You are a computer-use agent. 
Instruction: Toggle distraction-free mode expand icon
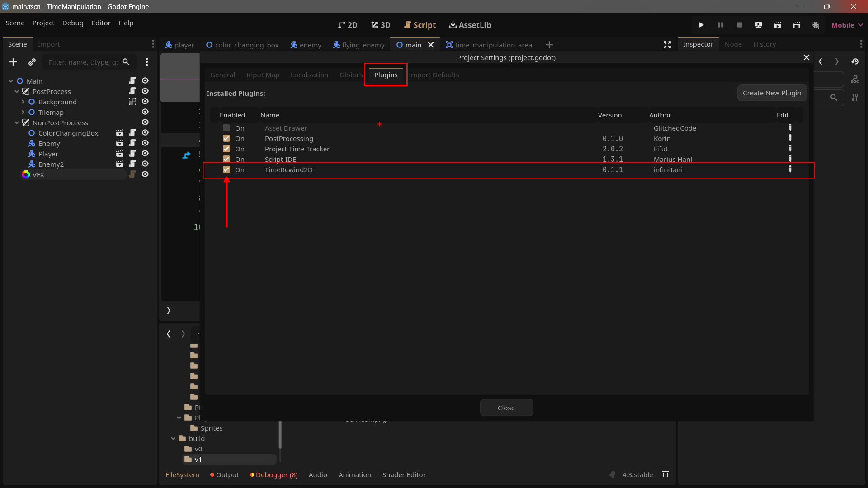[667, 45]
